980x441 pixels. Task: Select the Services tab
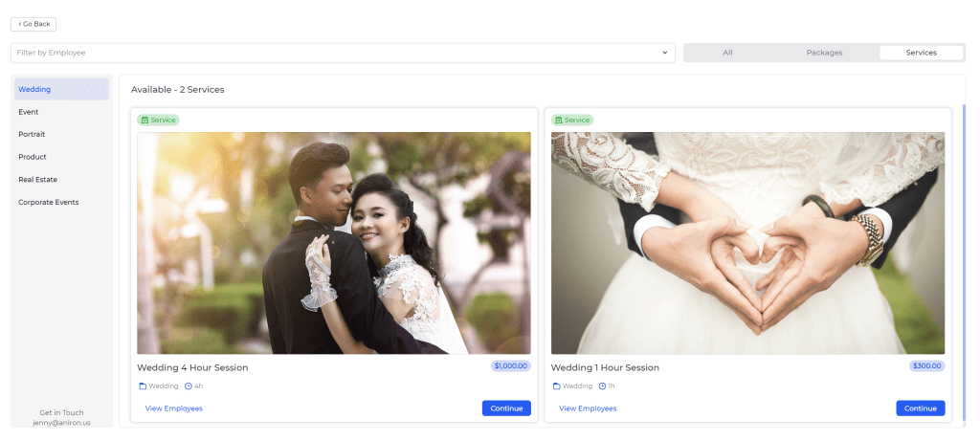pyautogui.click(x=922, y=53)
